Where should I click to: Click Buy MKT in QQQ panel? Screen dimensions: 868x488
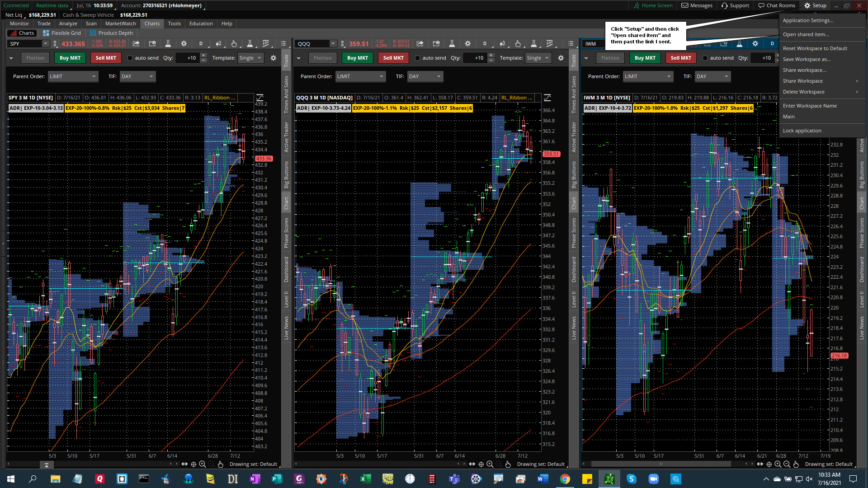[x=358, y=58]
